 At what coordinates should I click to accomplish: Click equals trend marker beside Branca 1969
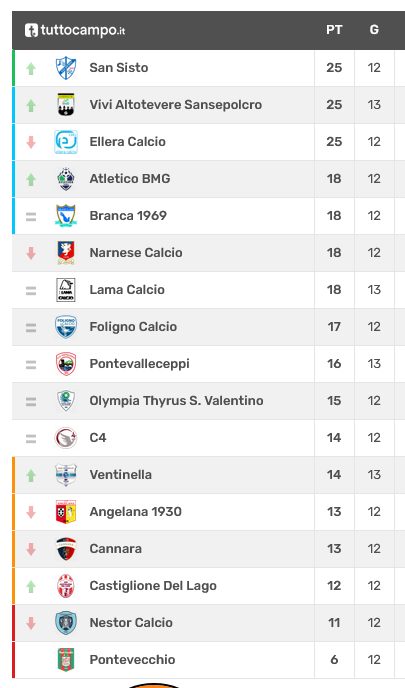tap(31, 216)
